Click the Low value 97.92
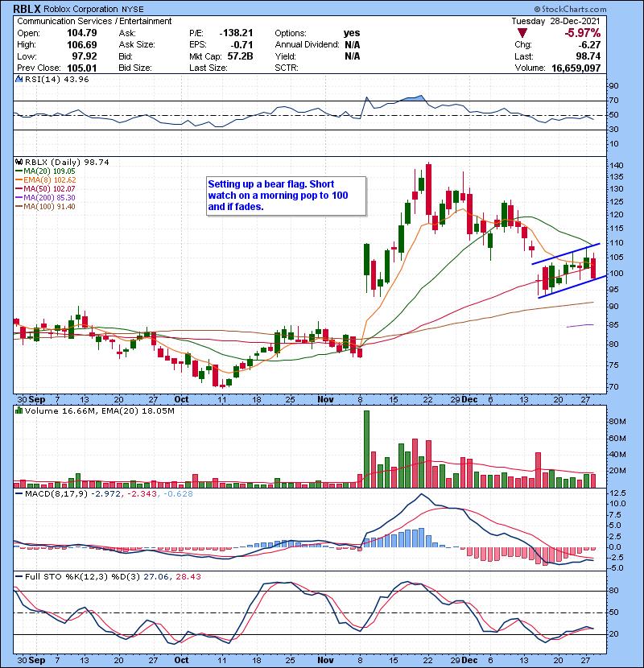Screen dimensions: 644x668 coord(84,56)
